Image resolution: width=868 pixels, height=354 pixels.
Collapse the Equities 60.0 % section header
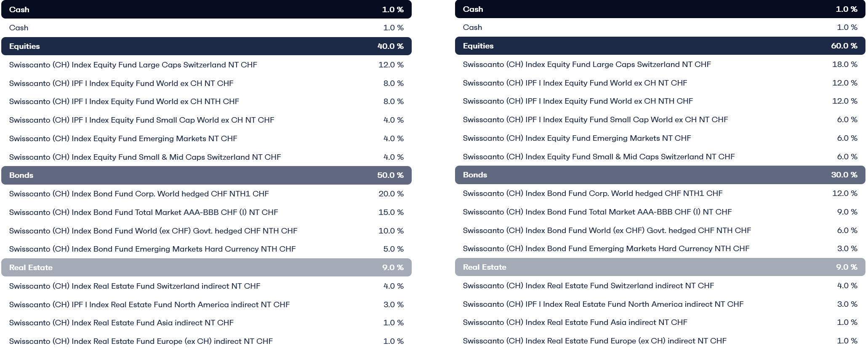tap(660, 46)
